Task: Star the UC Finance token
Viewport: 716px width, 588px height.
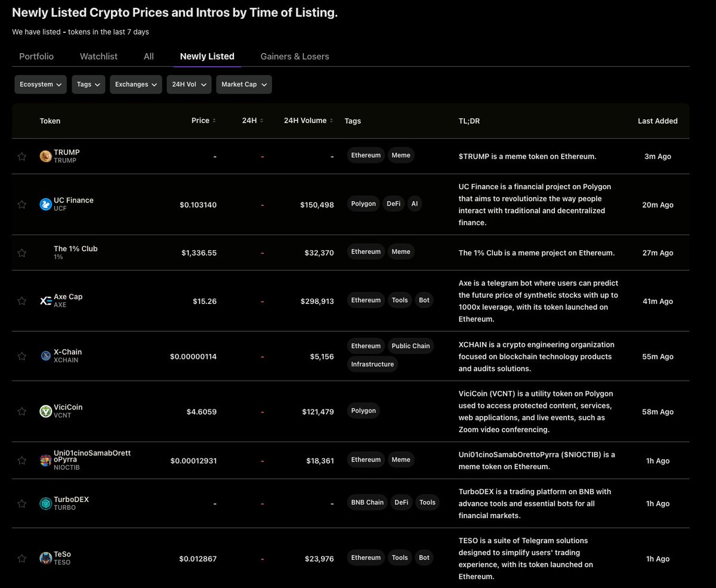Action: pos(22,205)
